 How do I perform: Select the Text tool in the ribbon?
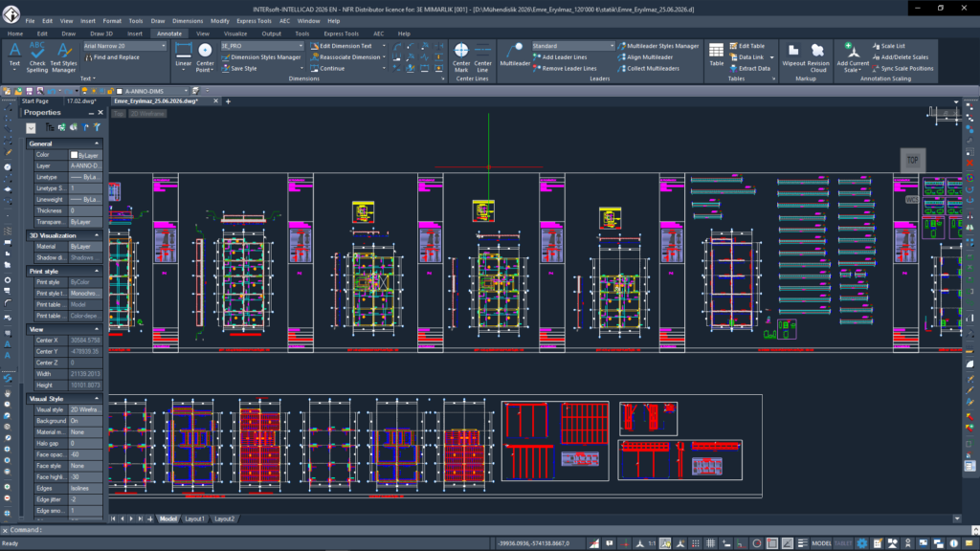tap(14, 56)
